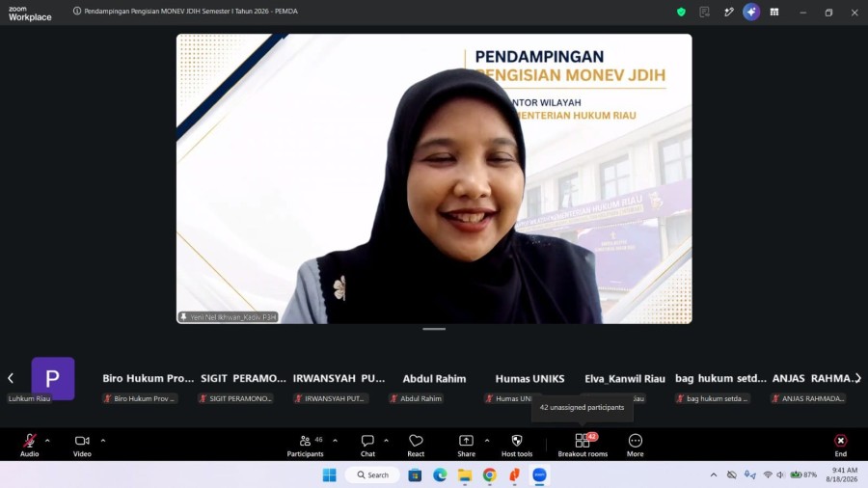Open File Explorer from taskbar
868x488 pixels.
coord(465,474)
